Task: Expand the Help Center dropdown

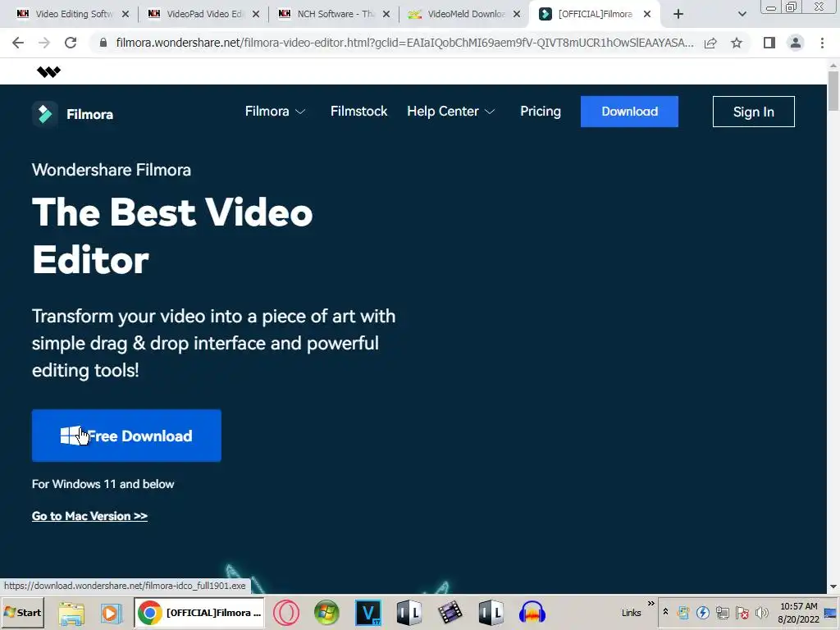Action: [x=450, y=112]
